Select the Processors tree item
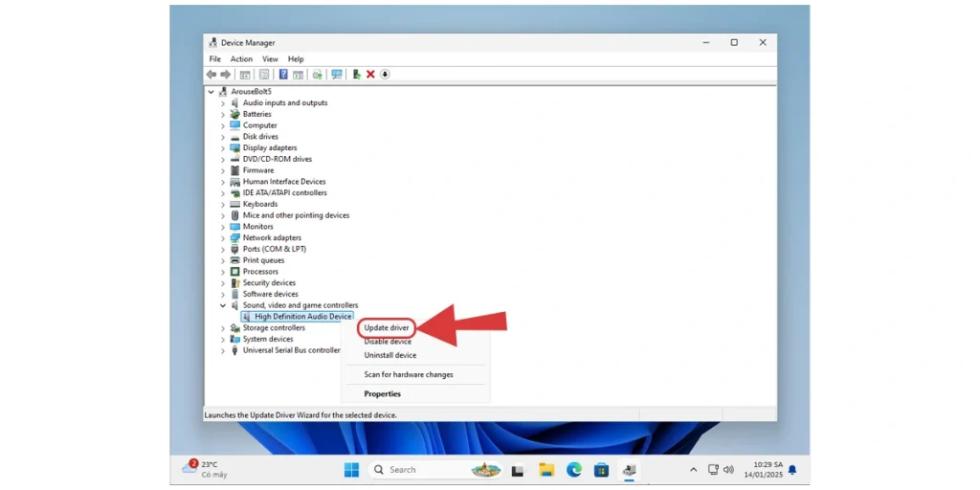980x490 pixels. (260, 272)
